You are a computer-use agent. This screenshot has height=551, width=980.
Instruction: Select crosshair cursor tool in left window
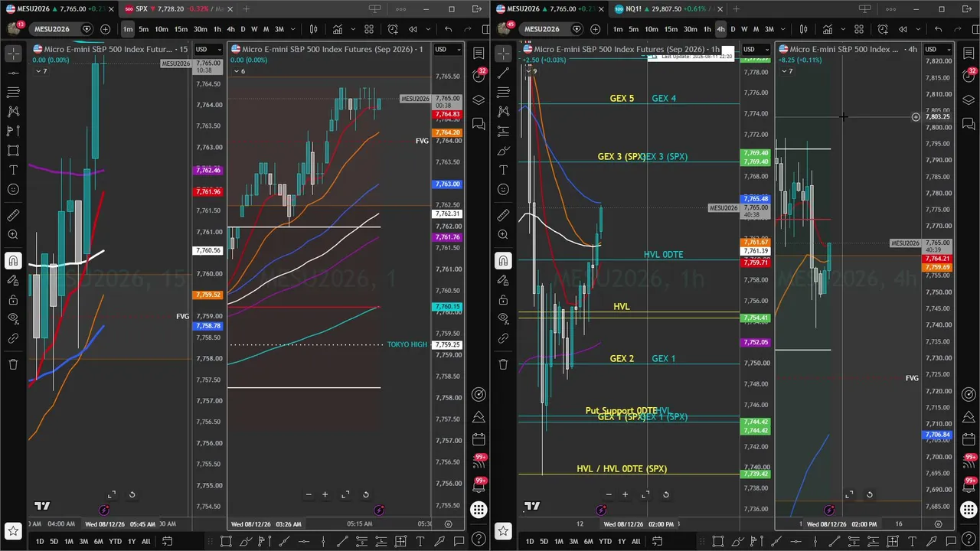click(13, 54)
